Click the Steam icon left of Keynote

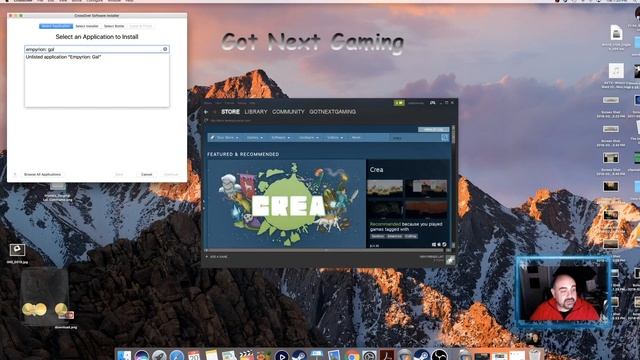pos(299,356)
